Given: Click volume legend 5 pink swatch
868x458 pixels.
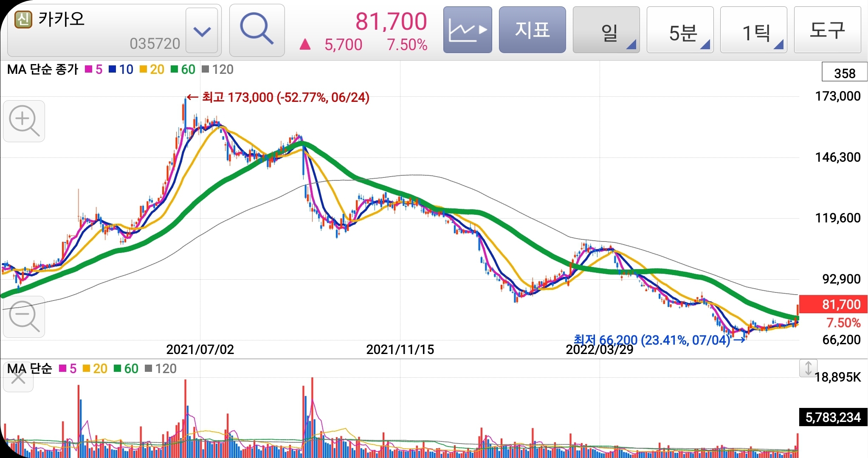Looking at the screenshot, I should (63, 368).
